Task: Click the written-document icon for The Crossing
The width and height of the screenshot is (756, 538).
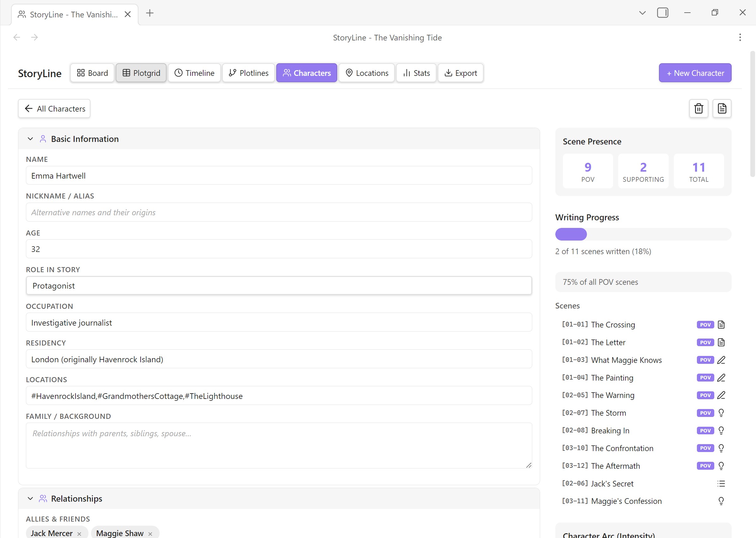Action: pyautogui.click(x=721, y=325)
